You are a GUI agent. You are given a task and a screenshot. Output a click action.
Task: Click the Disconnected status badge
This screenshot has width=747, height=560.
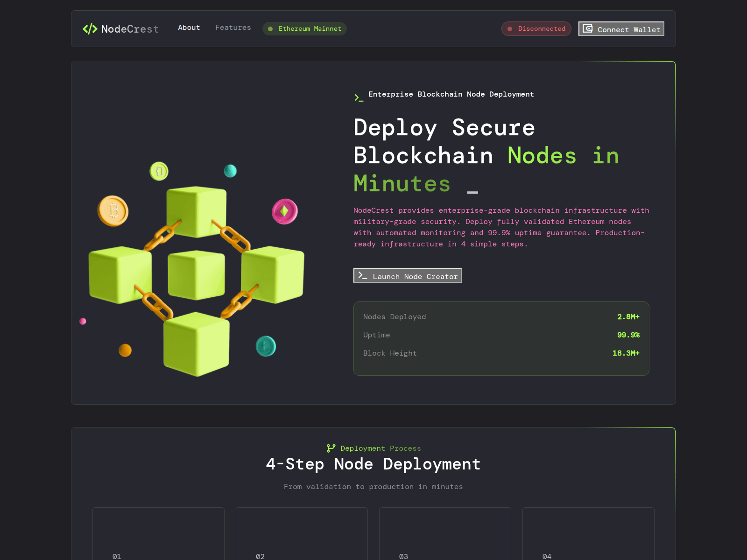536,28
